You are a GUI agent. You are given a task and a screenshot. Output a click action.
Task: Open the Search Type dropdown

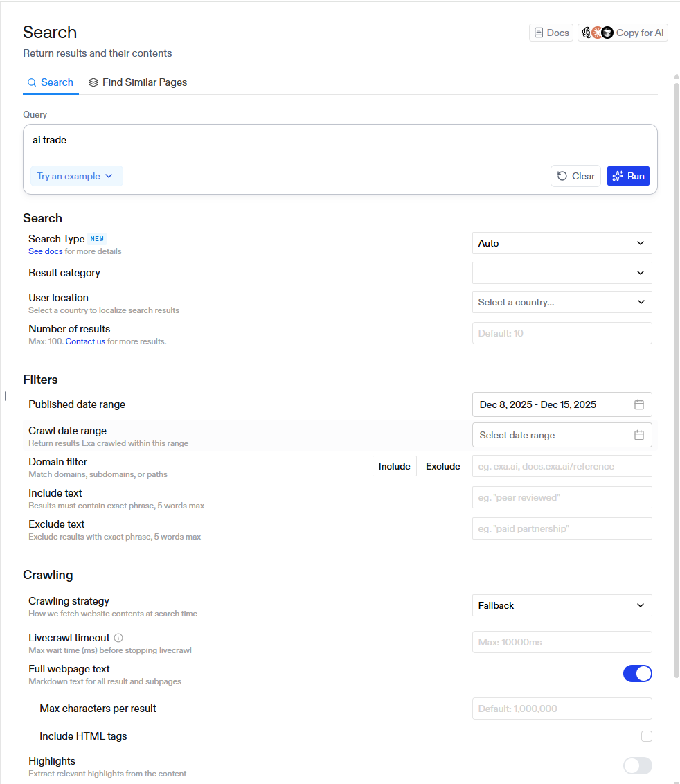562,243
